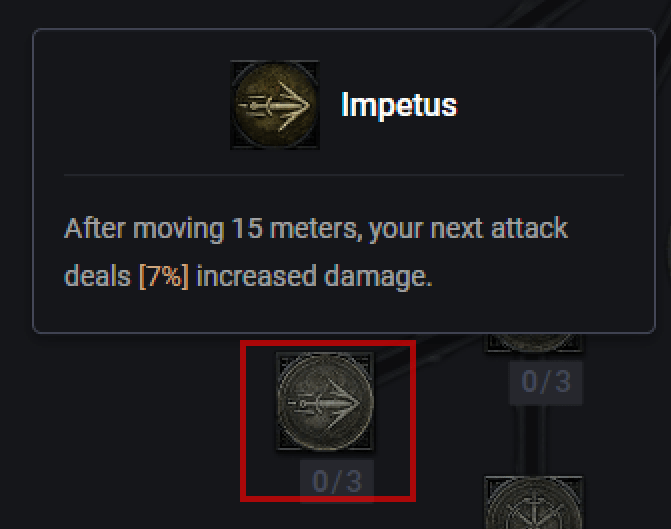The image size is (671, 529).
Task: Select the bottom-right skill node
Action: click(533, 505)
